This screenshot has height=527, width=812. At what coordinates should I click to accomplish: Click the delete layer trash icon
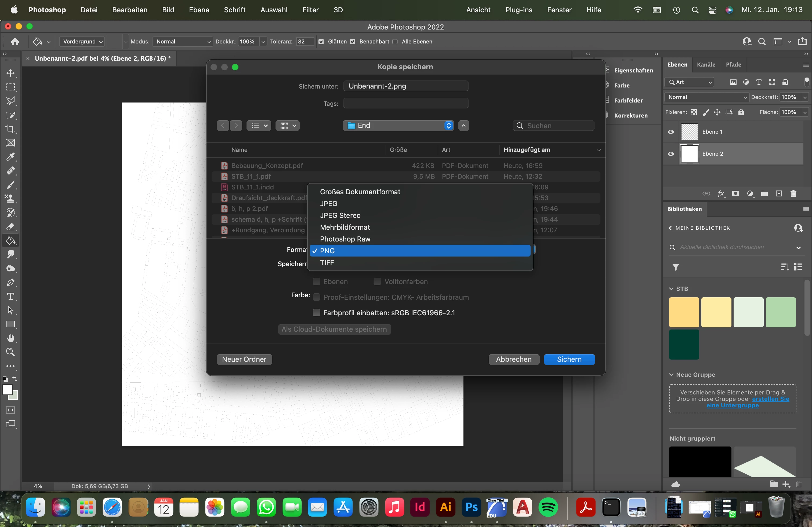point(793,194)
